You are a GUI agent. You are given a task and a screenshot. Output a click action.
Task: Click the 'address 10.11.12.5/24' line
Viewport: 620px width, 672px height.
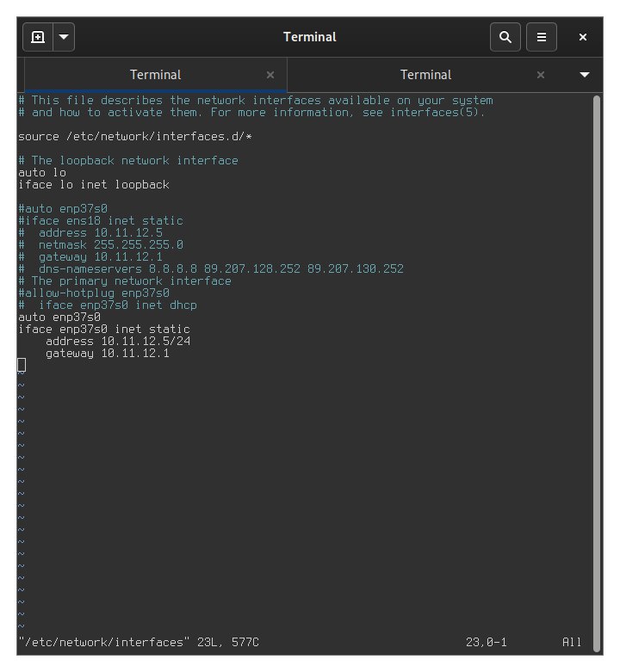click(118, 341)
